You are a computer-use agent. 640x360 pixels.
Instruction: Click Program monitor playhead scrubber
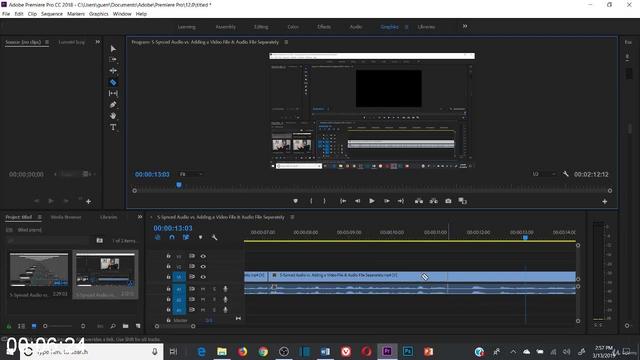(x=179, y=185)
